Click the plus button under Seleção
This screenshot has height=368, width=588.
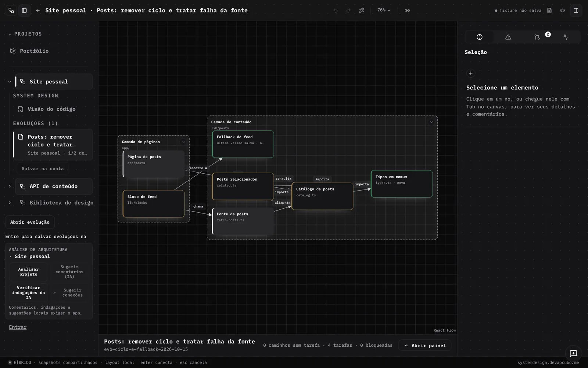pyautogui.click(x=471, y=73)
